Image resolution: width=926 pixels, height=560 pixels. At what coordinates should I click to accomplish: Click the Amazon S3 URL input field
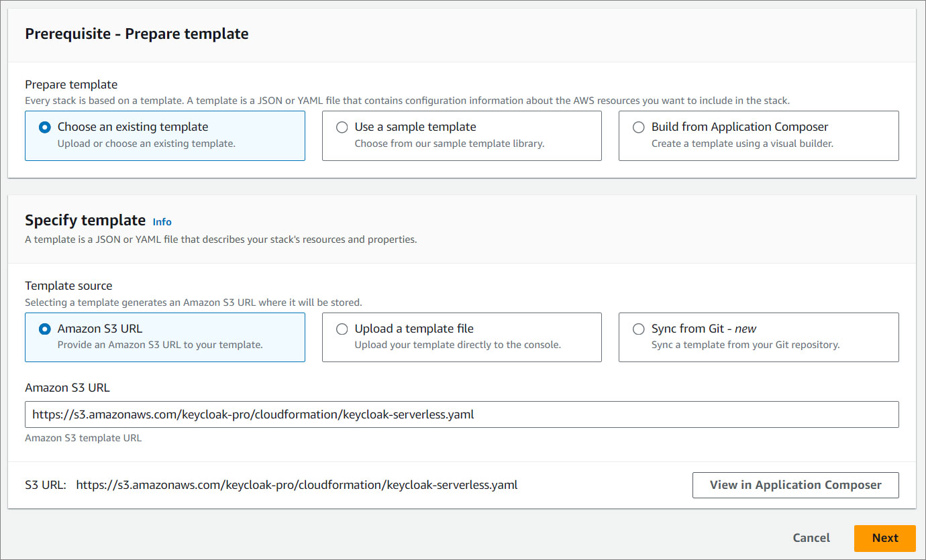tap(462, 414)
